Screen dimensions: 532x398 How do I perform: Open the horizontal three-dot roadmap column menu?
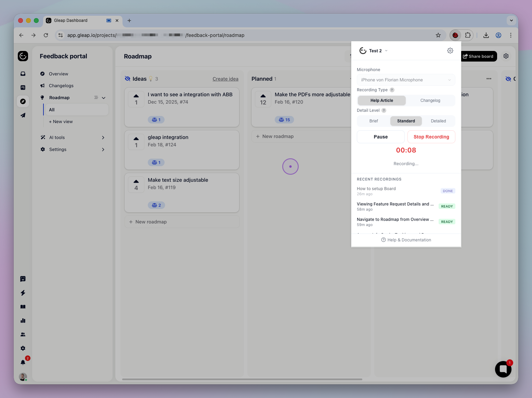coord(489,79)
